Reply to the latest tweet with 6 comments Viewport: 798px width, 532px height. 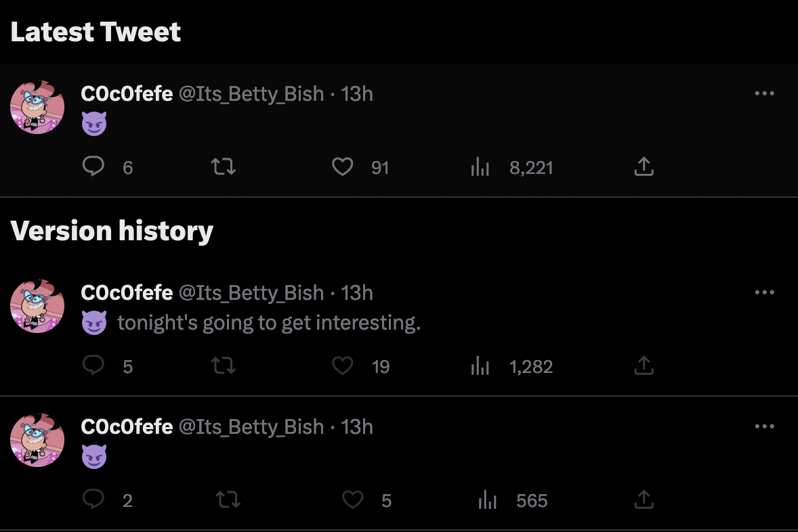click(x=93, y=167)
